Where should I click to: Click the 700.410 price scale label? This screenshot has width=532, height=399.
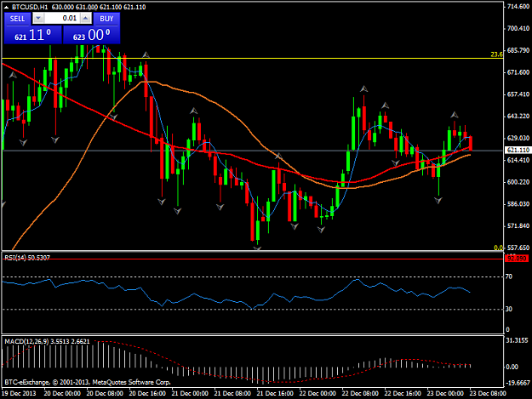tap(518, 28)
